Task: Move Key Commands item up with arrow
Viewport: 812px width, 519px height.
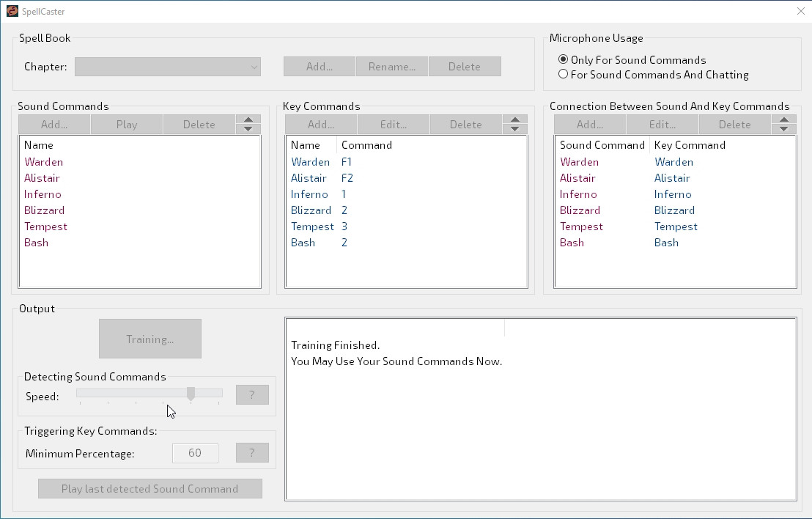Action: point(515,120)
